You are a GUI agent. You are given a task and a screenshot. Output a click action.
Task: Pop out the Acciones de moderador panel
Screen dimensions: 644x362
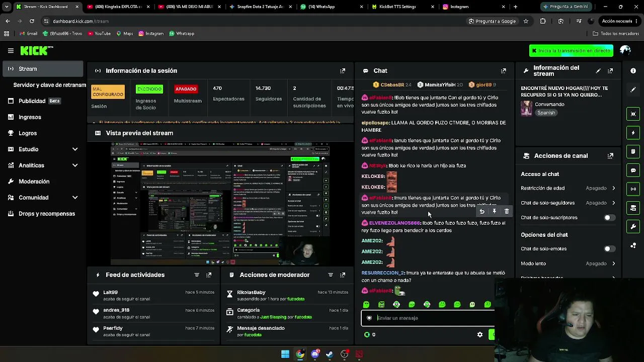(x=343, y=275)
